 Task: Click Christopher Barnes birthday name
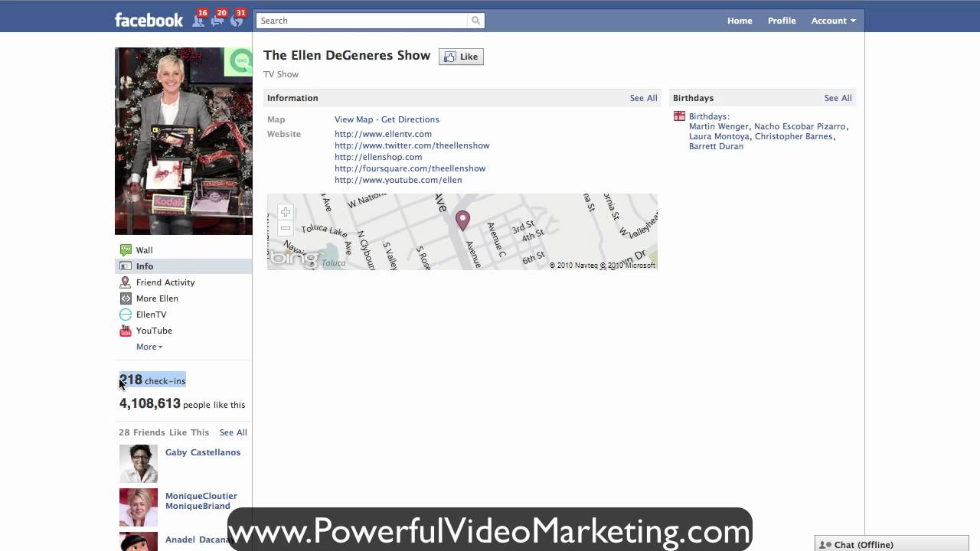click(793, 136)
